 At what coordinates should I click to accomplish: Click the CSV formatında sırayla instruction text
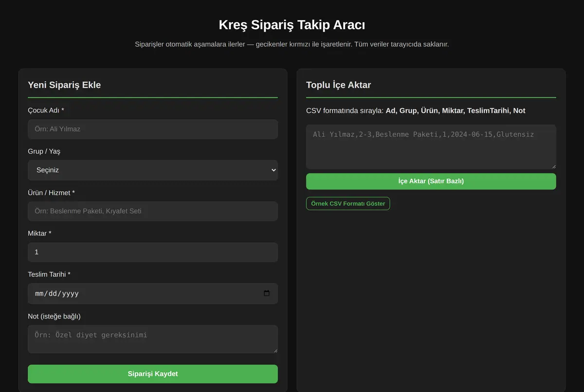coord(416,110)
